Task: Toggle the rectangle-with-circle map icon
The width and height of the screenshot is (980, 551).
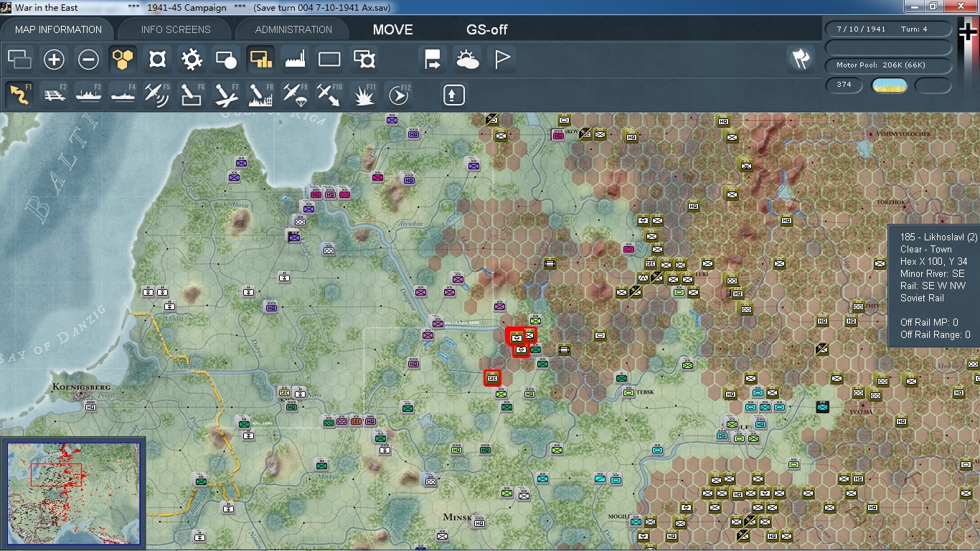Action: (226, 60)
